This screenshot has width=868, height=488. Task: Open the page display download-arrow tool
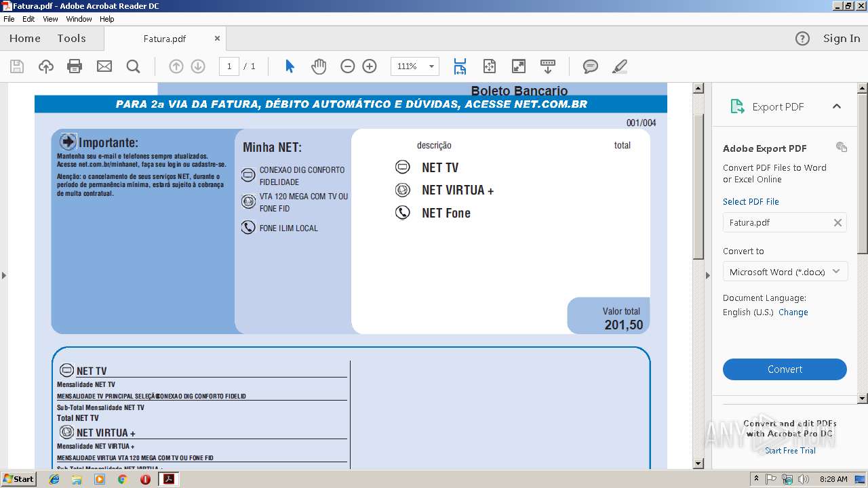(x=548, y=66)
